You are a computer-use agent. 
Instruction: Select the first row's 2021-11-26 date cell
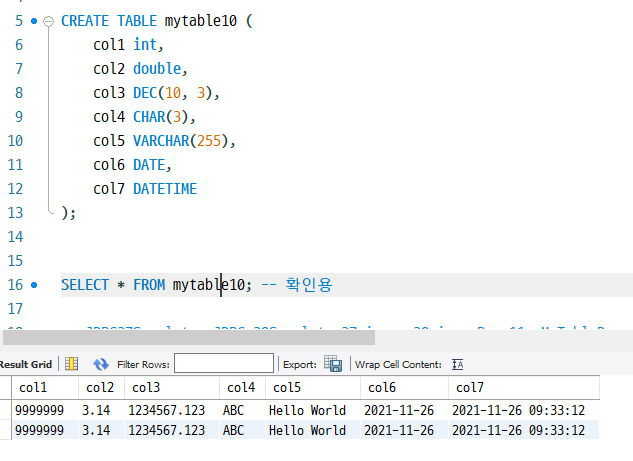404,410
